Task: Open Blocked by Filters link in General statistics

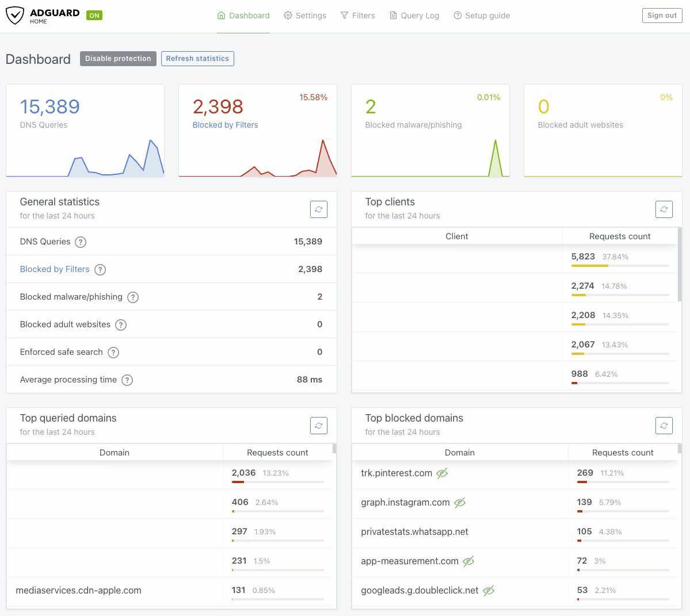Action: [55, 269]
